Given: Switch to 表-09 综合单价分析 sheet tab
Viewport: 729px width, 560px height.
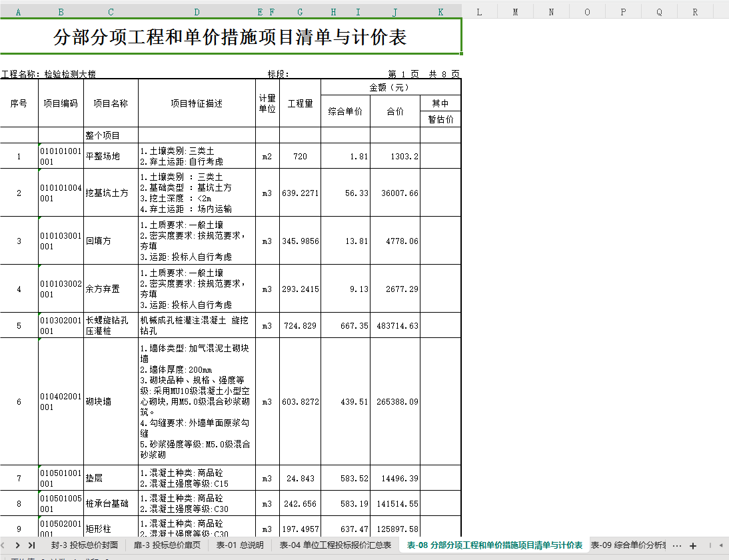Looking at the screenshot, I should point(628,545).
